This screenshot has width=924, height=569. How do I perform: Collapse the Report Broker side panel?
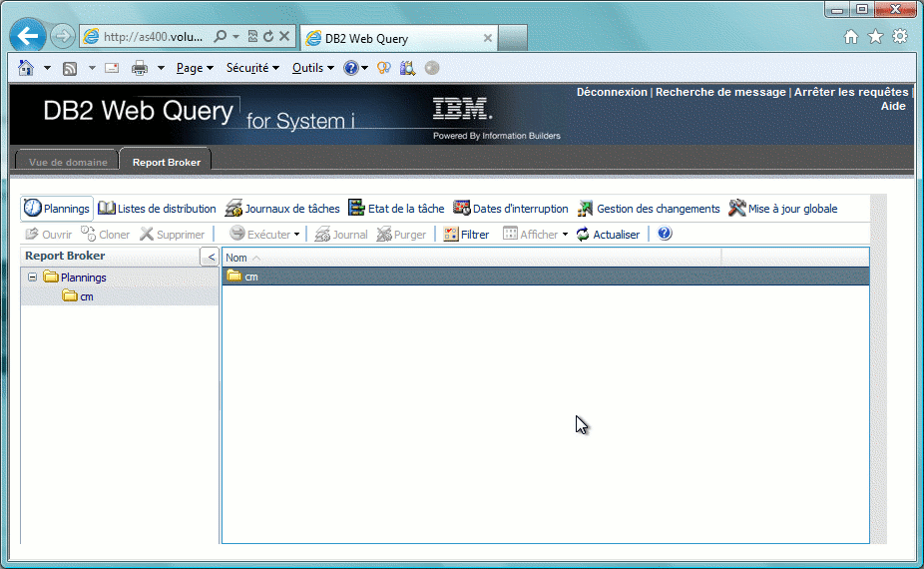pos(211,257)
